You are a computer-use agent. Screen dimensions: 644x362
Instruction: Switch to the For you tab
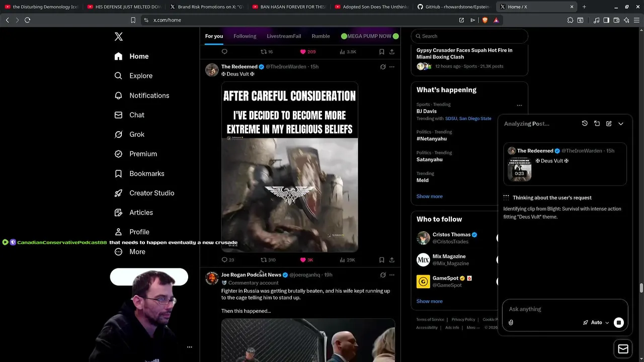[214, 36]
